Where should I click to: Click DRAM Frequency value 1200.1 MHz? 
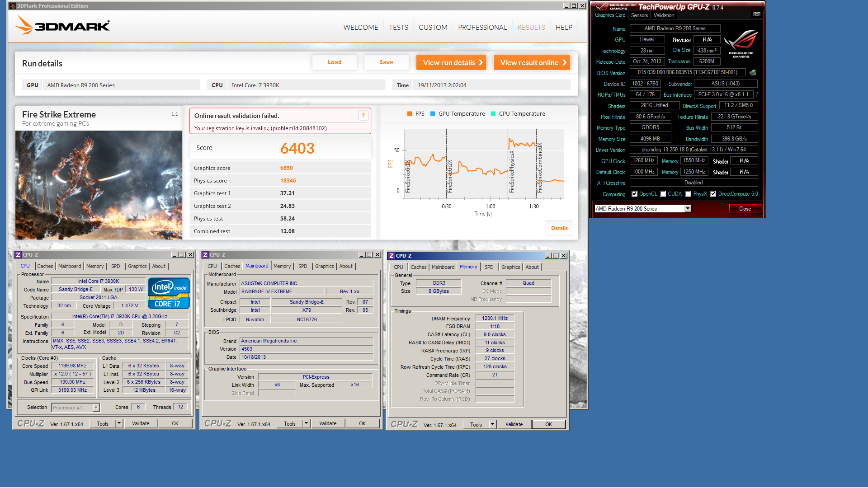[x=495, y=319]
